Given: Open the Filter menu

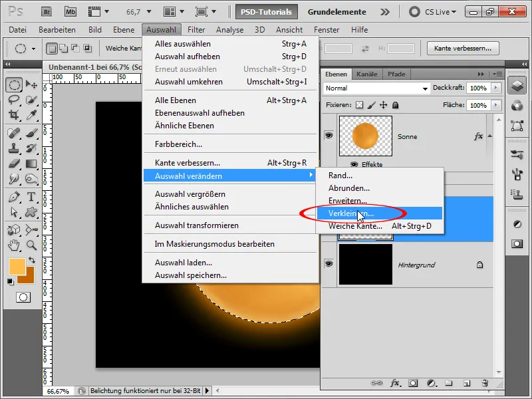Looking at the screenshot, I should (x=196, y=30).
